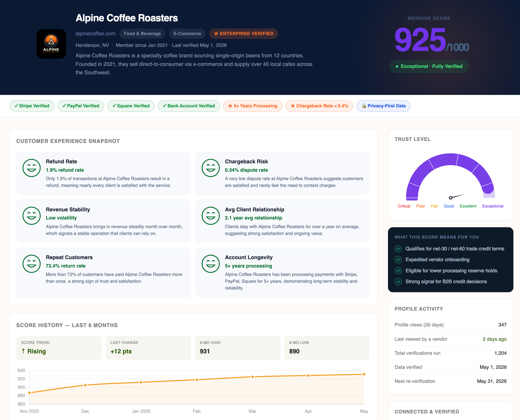Viewport: 520px width, 420px height.
Task: Click the checkmark beside B2B credit decisions
Action: (398, 282)
